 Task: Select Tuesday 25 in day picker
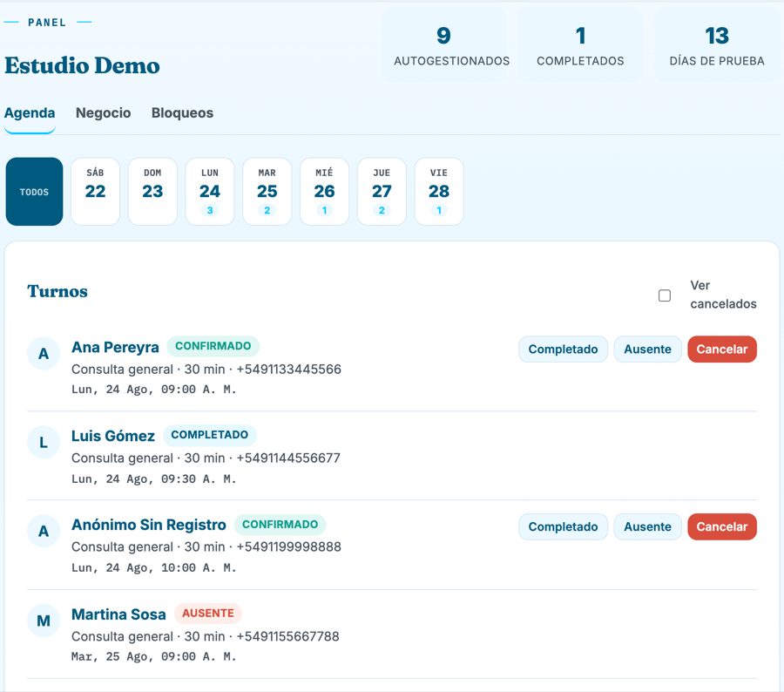[x=267, y=192]
